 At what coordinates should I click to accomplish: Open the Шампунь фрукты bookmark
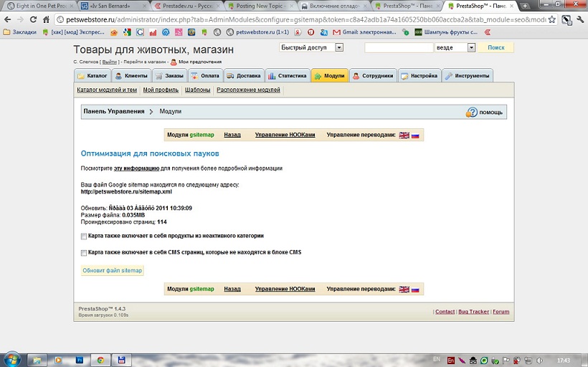(x=446, y=32)
